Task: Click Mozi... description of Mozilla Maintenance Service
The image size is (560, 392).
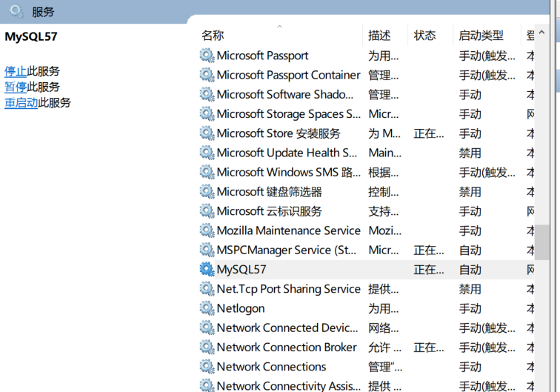Action: 384,230
